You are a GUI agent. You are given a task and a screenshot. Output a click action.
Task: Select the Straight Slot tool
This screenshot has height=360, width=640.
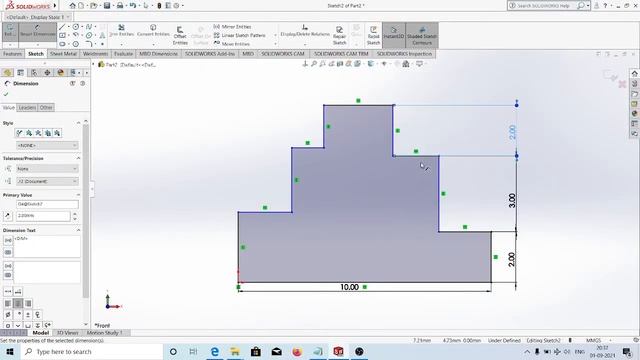[x=62, y=44]
